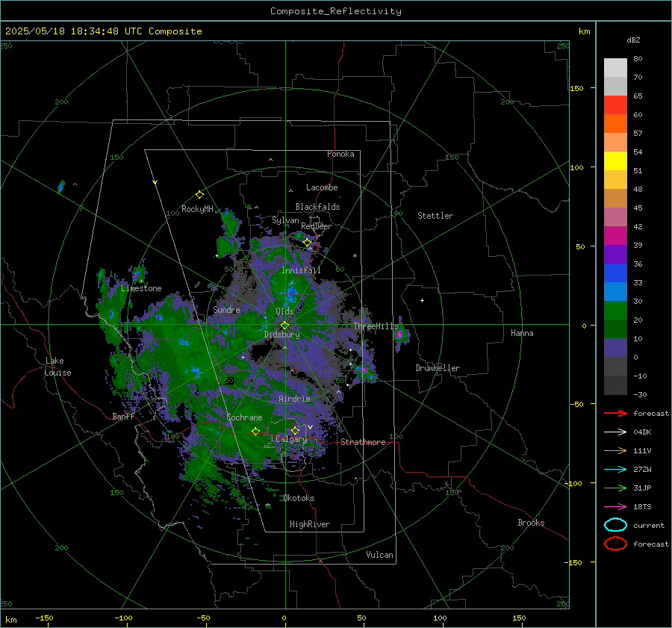Click the ThreeHills label

[x=376, y=326]
